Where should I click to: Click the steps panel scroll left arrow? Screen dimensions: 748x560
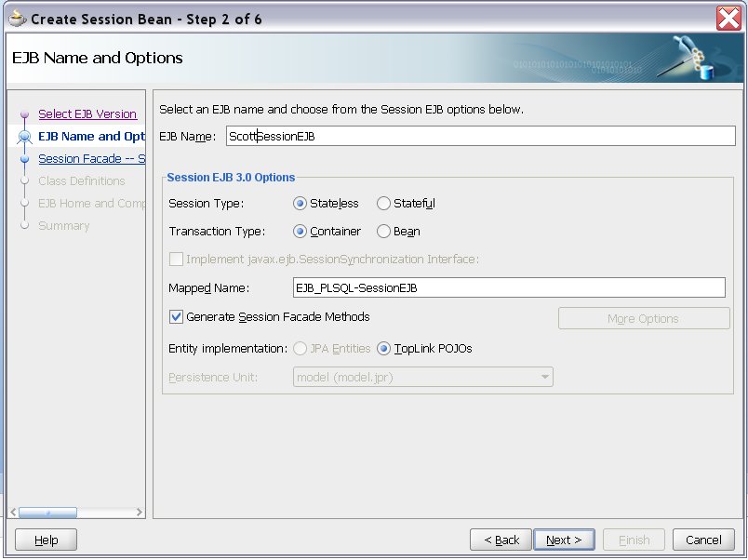pos(13,513)
